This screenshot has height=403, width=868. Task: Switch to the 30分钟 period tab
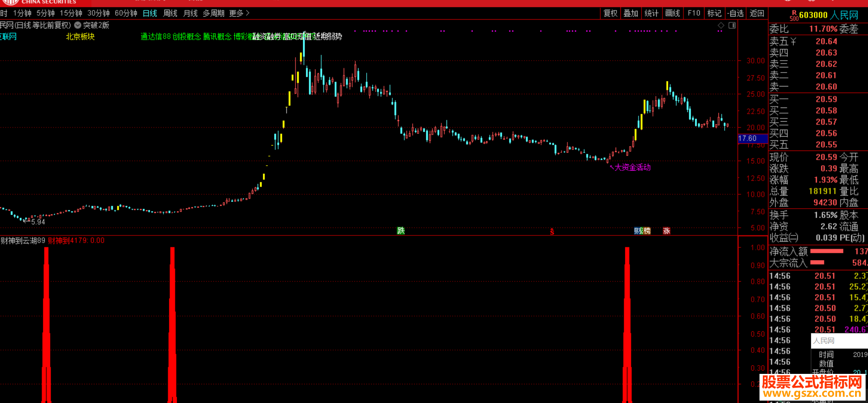click(x=98, y=13)
